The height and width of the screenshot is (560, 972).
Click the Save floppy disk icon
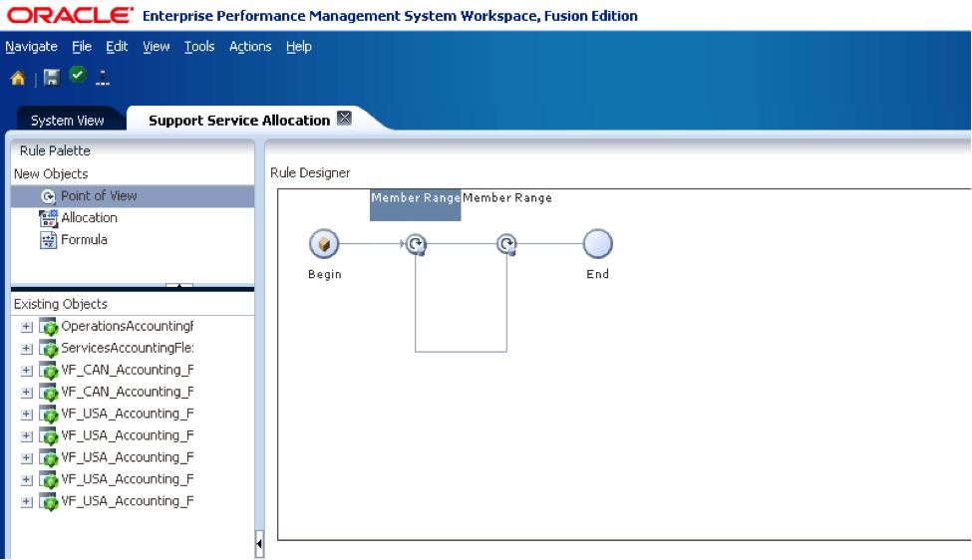[x=52, y=78]
